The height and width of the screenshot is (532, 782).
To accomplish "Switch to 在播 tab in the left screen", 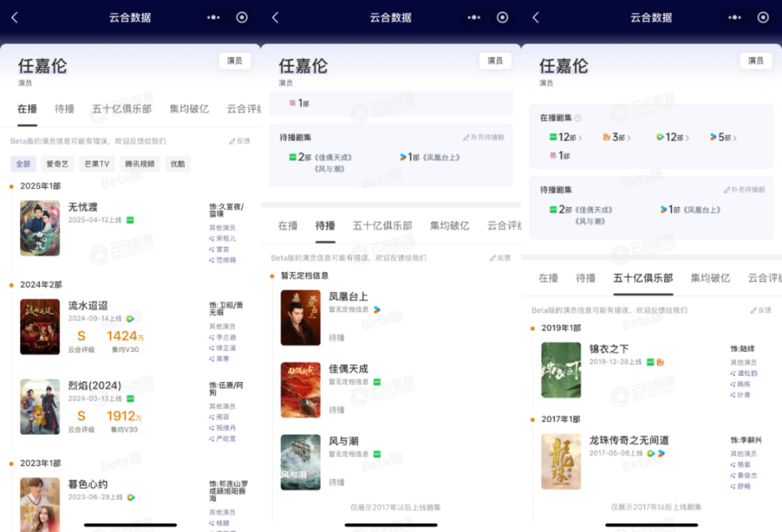I will (x=27, y=109).
